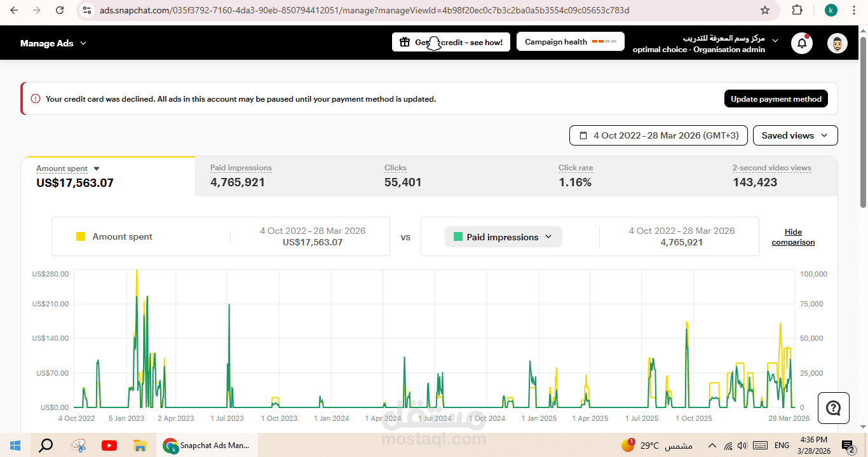Open the Wi-Fi network tray icon

[728, 446]
